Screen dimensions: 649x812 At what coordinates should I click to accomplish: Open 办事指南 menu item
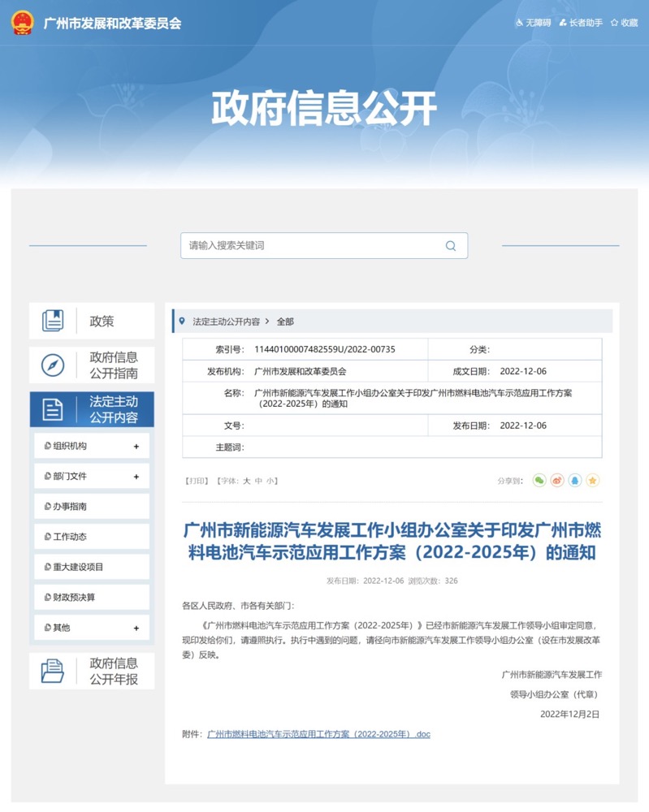point(71,507)
